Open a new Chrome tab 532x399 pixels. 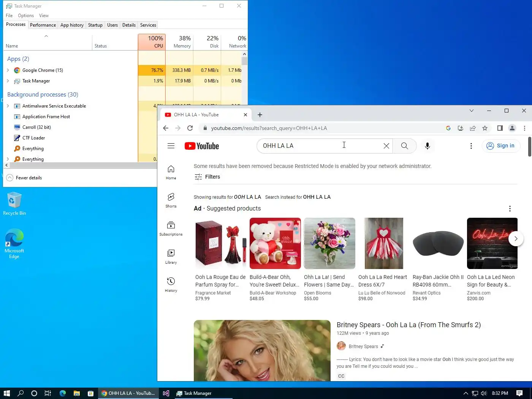coord(260,115)
